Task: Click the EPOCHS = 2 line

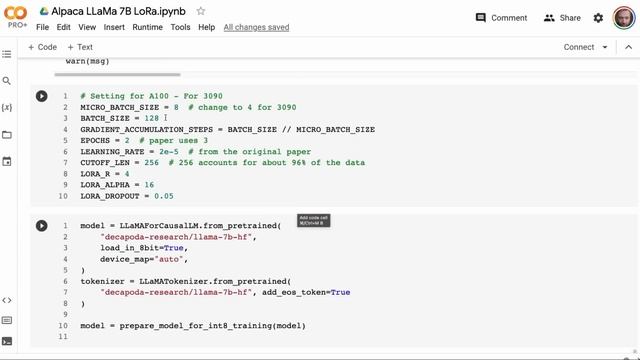Action: tap(144, 140)
